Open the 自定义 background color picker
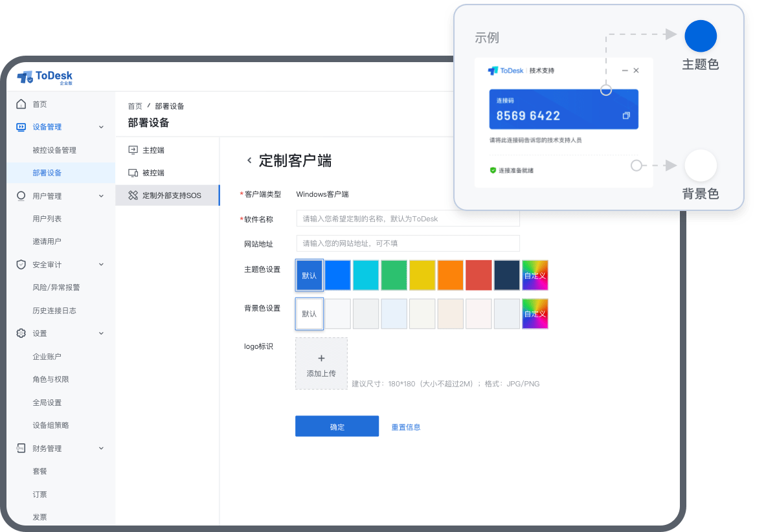Image resolution: width=777 pixels, height=532 pixels. [535, 314]
